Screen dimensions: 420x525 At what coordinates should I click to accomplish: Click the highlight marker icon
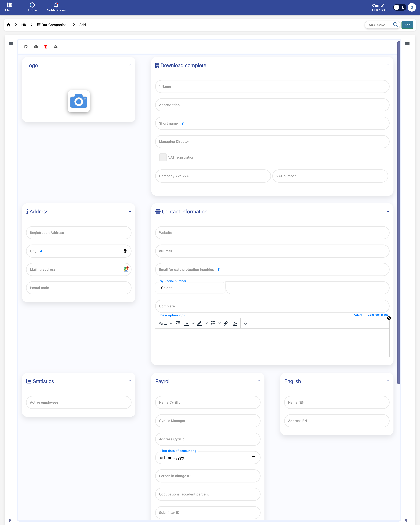point(200,323)
